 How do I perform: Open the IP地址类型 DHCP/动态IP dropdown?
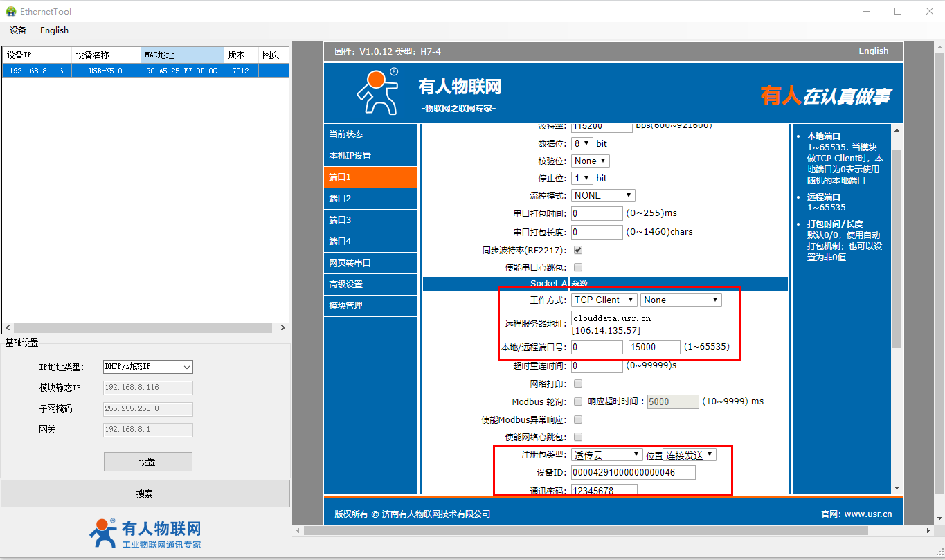[147, 367]
